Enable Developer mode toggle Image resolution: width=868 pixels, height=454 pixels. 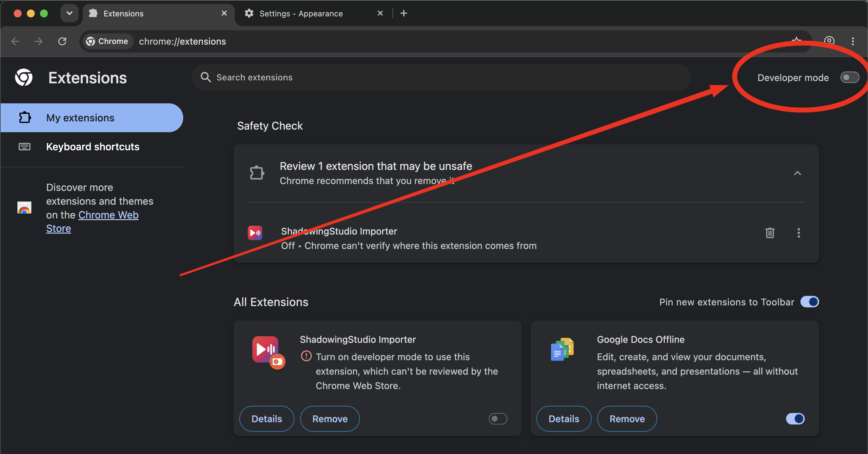pyautogui.click(x=849, y=77)
